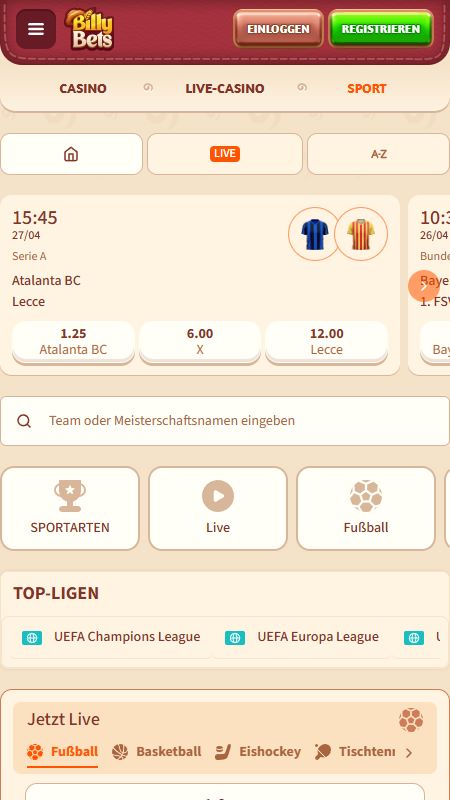Go to sports home icon tab
This screenshot has height=800, width=450.
click(71, 154)
